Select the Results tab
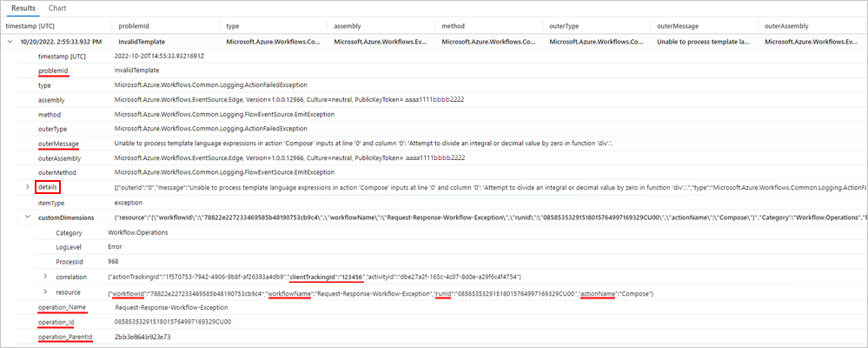The height and width of the screenshot is (348, 868). (23, 9)
